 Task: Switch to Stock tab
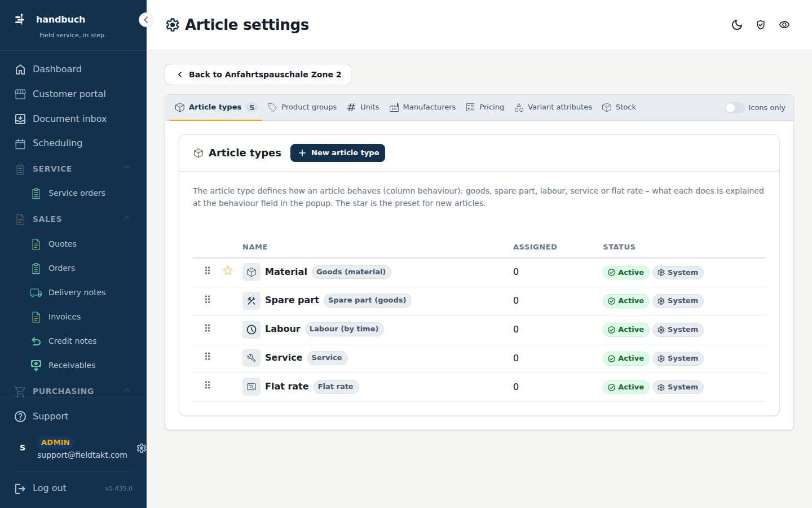619,107
